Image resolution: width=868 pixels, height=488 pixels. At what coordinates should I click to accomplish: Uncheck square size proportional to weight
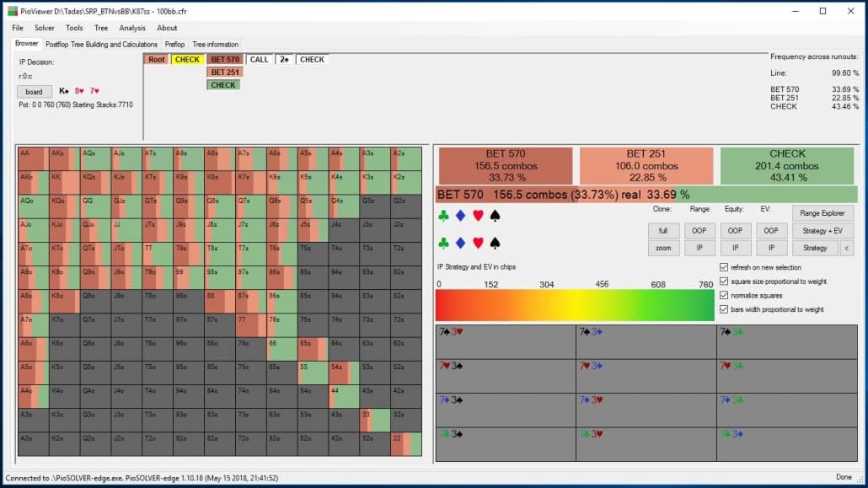click(724, 282)
